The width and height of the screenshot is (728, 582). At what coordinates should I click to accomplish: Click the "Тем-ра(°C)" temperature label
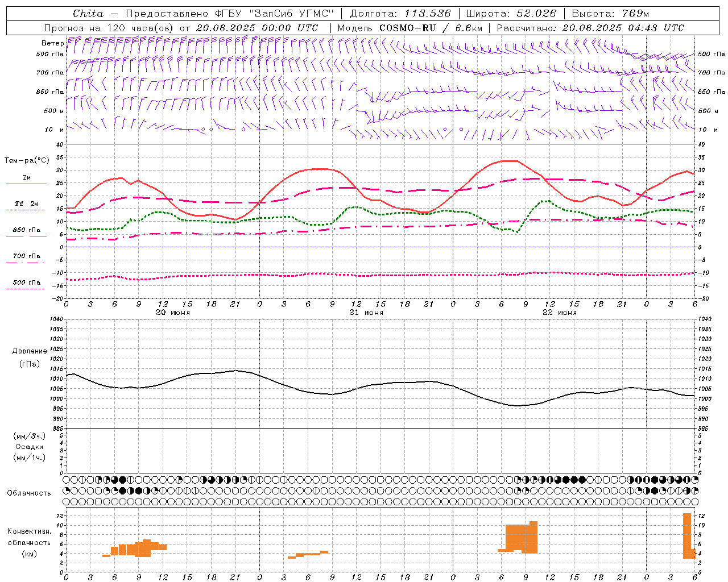click(27, 161)
